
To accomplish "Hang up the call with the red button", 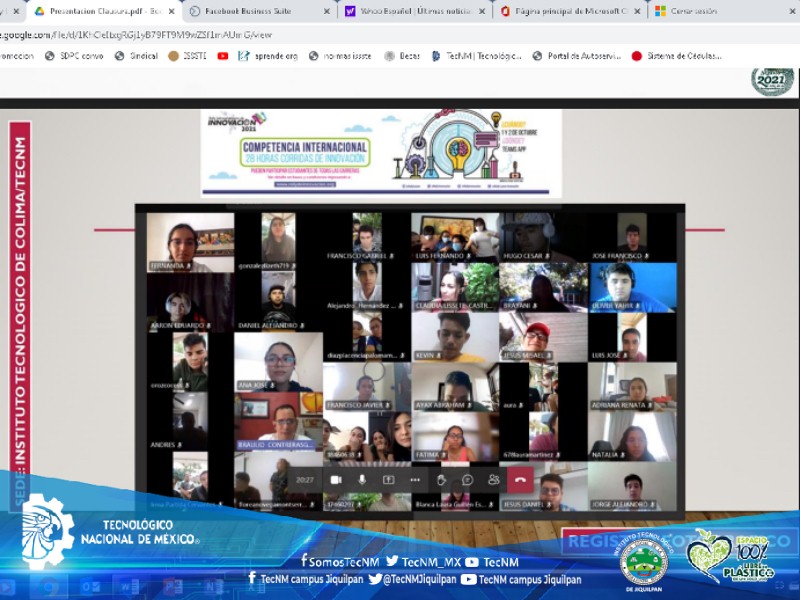I will pos(520,480).
